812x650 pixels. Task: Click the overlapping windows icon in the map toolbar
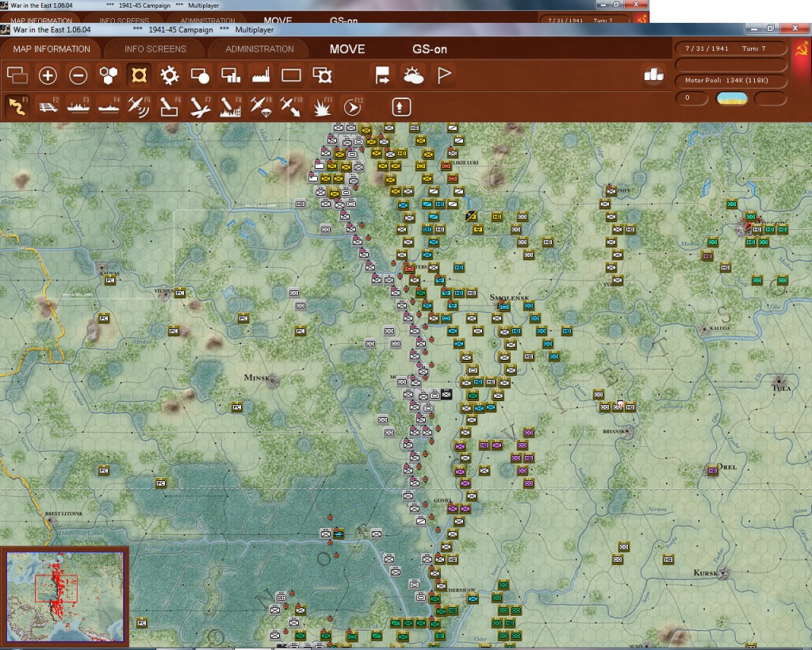(17, 75)
